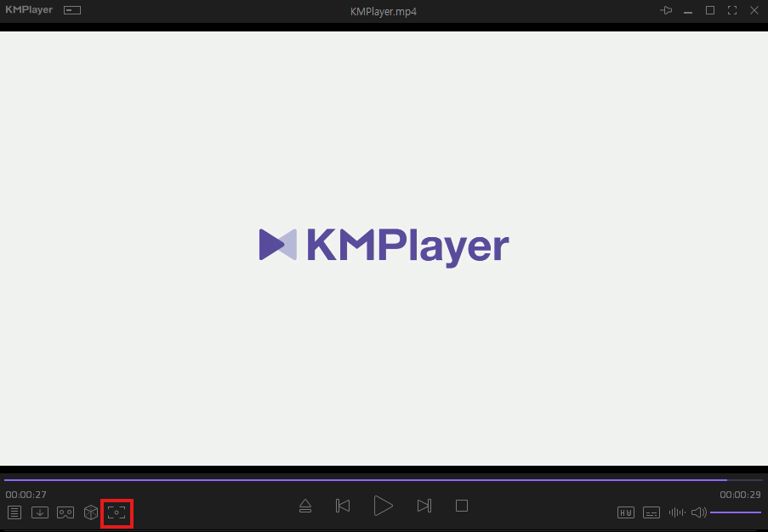Open the KMPlayer main menu logo
The height and width of the screenshot is (532, 768).
29,10
